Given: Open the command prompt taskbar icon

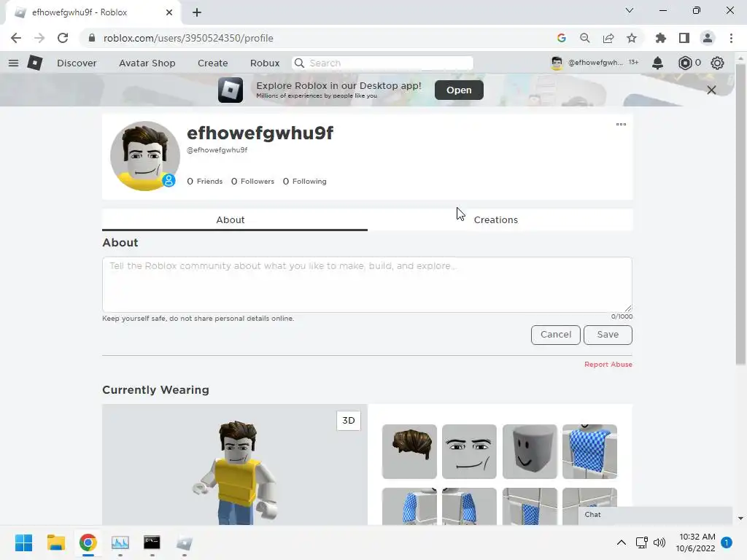Looking at the screenshot, I should point(152,542).
